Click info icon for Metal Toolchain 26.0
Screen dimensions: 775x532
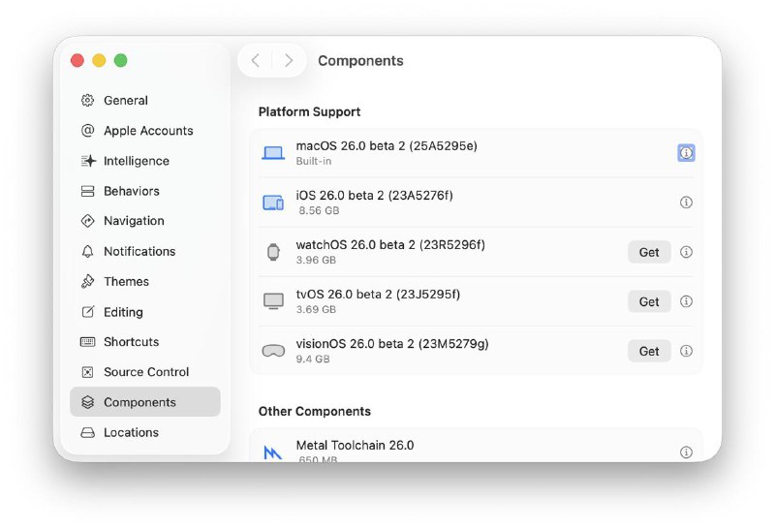[686, 453]
